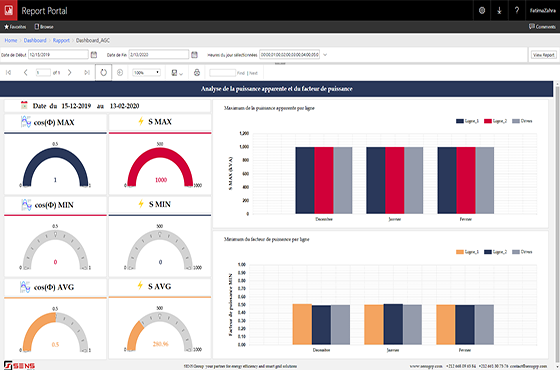Click the 1000 value in S MAX gauge

161,180
